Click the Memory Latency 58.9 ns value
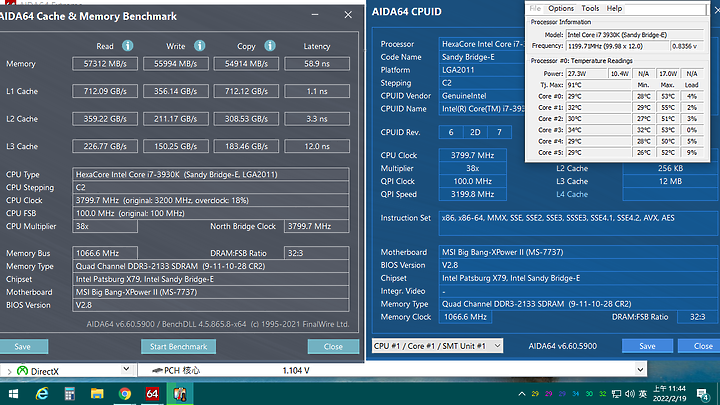The height and width of the screenshot is (405, 720). (x=317, y=64)
